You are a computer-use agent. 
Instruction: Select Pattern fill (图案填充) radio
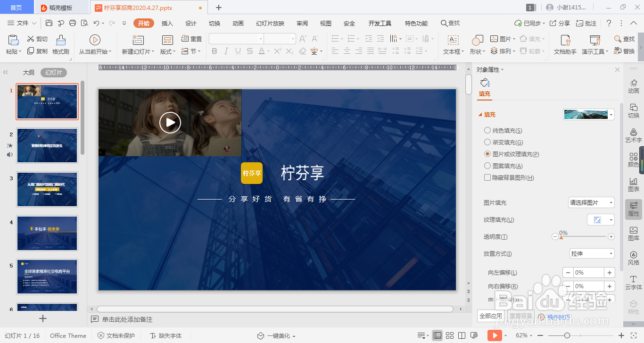coord(487,166)
